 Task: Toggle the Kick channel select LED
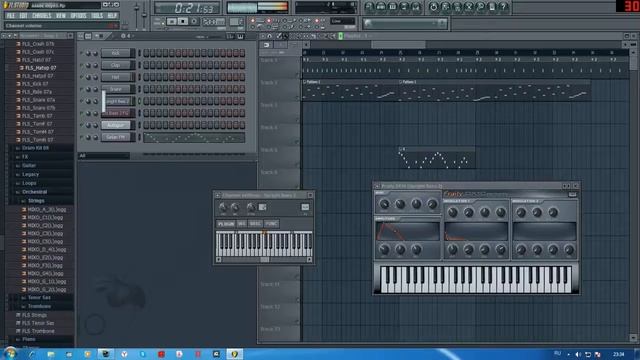point(139,53)
